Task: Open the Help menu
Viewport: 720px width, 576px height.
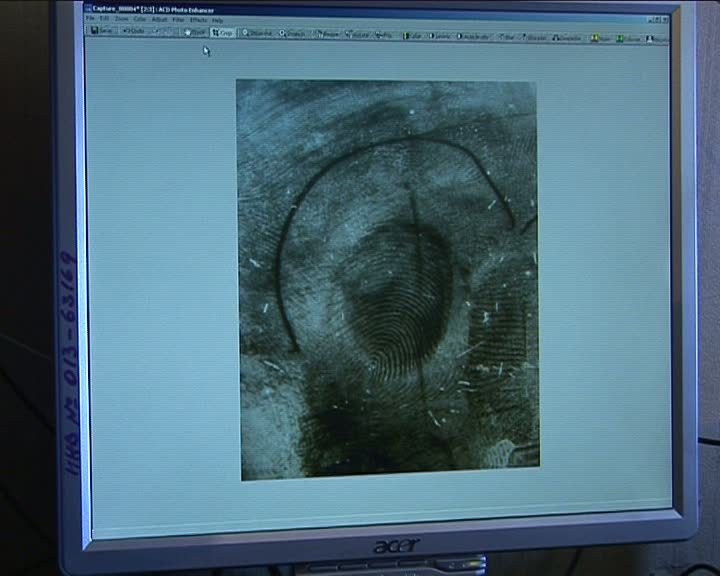Action: 217,21
